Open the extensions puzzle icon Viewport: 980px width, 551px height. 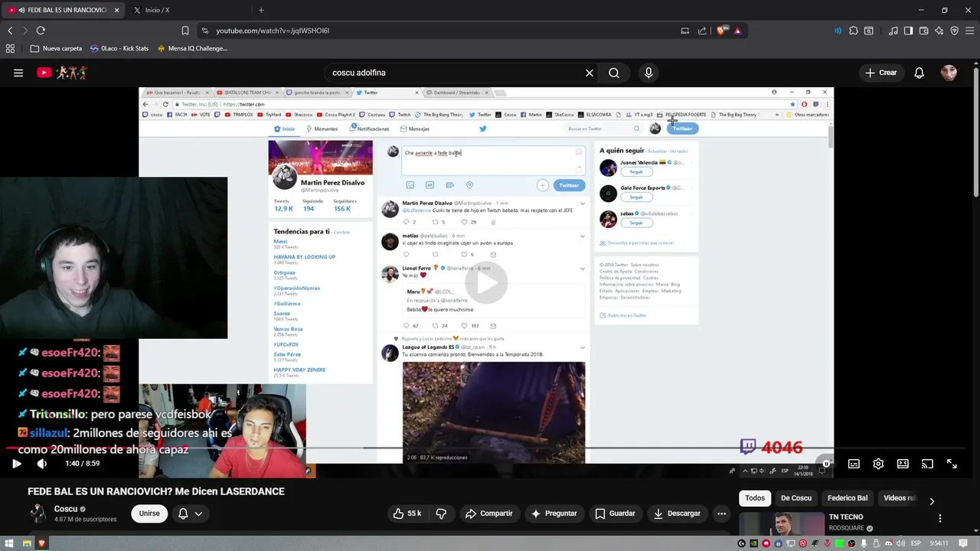(x=854, y=31)
